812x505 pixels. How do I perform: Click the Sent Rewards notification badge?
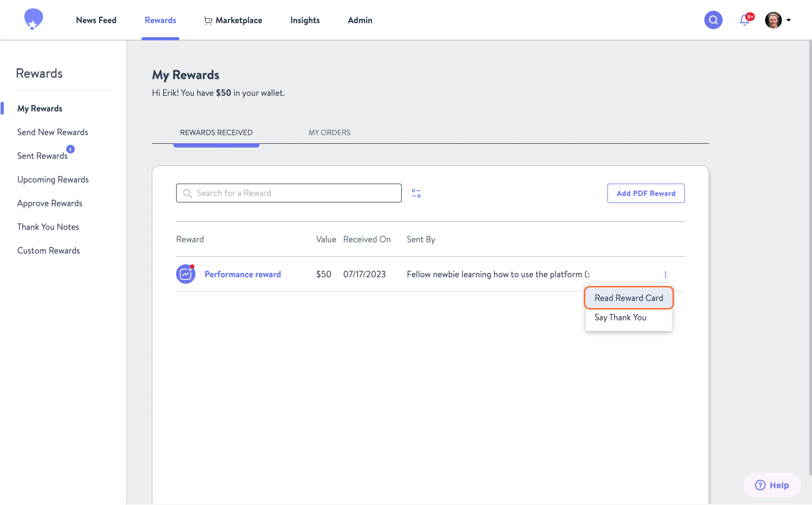[71, 149]
